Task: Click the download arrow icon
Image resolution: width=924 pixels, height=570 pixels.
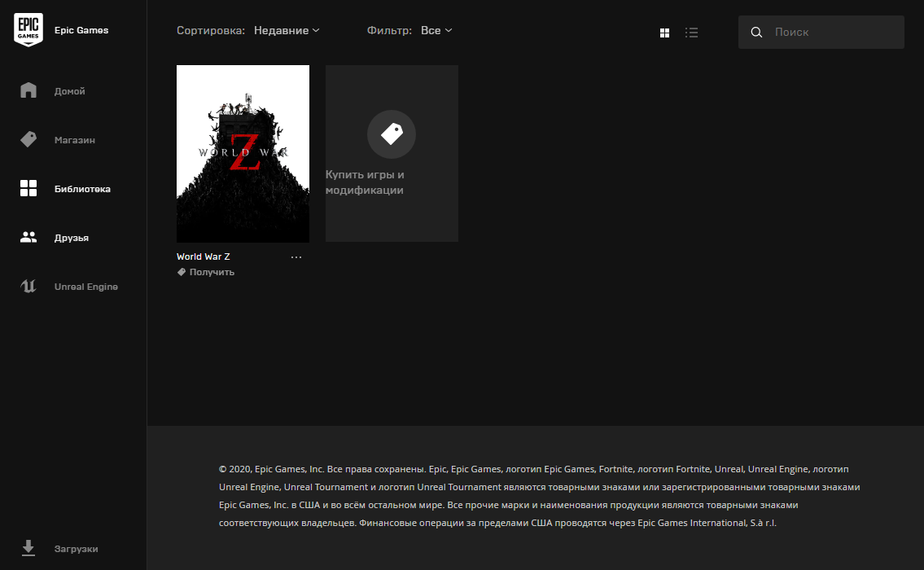Action: tap(28, 547)
